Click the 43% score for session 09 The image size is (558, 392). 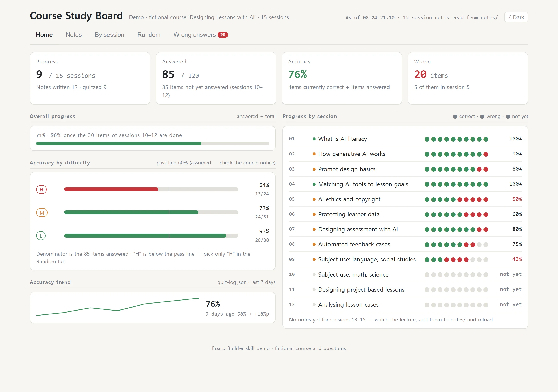tap(517, 259)
